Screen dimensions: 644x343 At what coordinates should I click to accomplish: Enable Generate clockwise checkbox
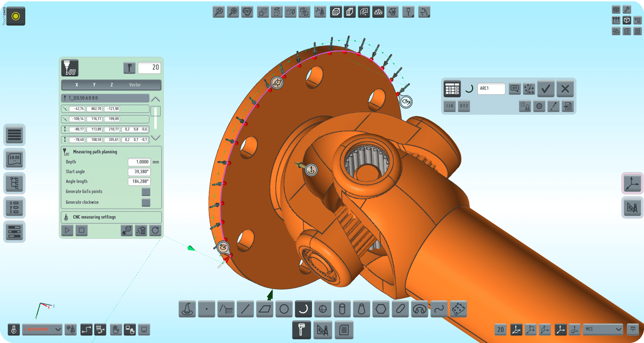pos(146,202)
